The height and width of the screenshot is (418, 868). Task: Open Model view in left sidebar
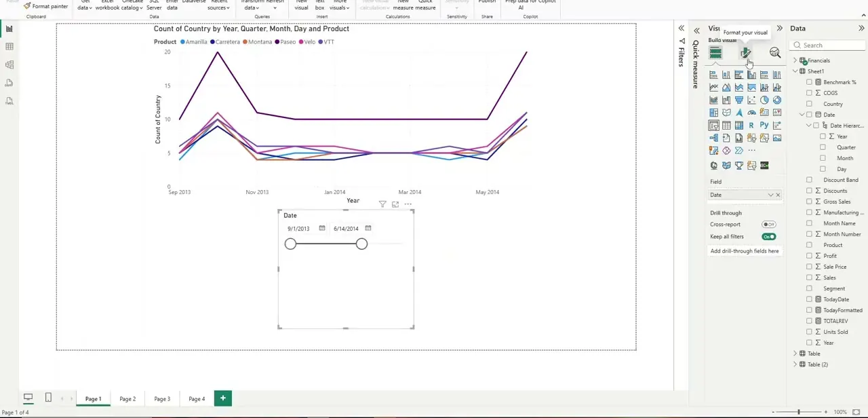click(9, 65)
